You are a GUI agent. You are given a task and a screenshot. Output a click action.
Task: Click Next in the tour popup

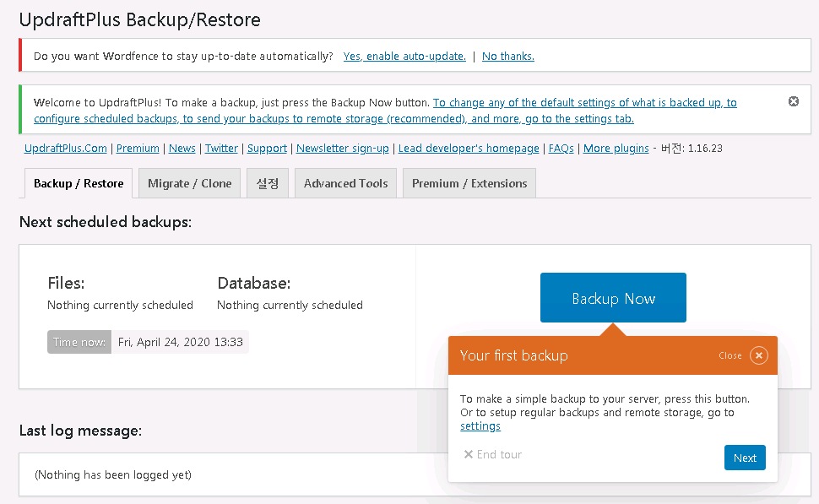(x=745, y=458)
